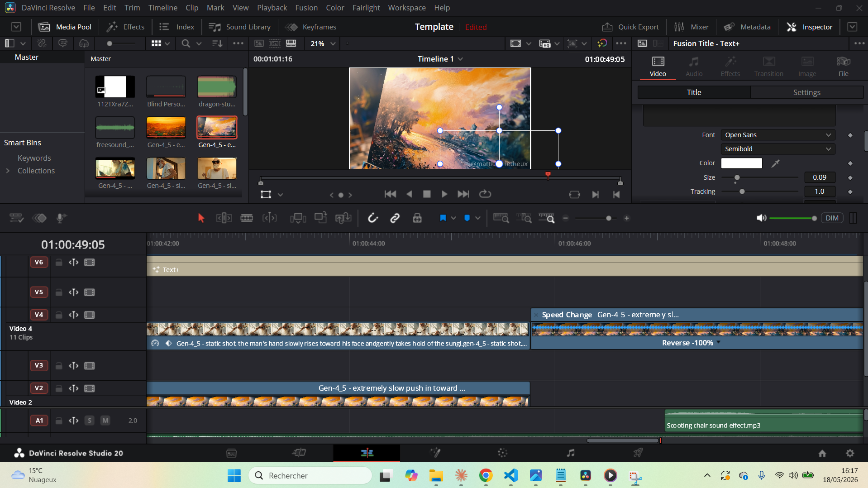Open the Timeline 1 name dropdown
This screenshot has width=868, height=488.
pos(461,59)
